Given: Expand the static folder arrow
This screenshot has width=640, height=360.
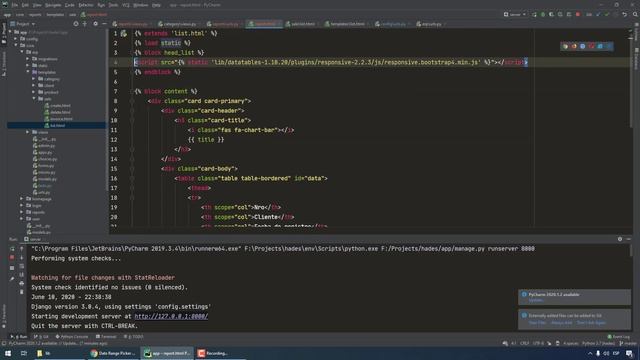Looking at the screenshot, I should tap(28, 65).
